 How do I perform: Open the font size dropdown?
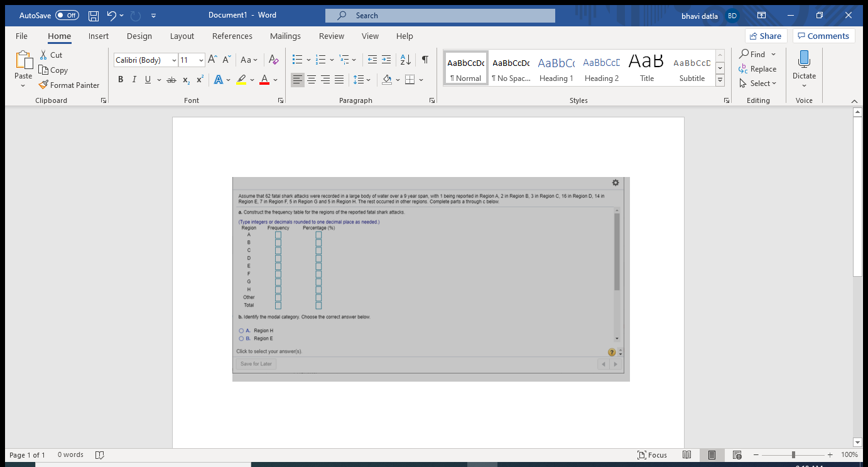click(201, 60)
